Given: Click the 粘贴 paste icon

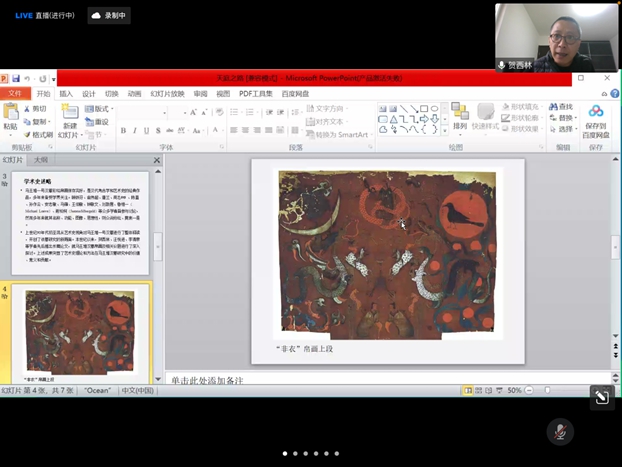Looking at the screenshot, I should [x=11, y=111].
